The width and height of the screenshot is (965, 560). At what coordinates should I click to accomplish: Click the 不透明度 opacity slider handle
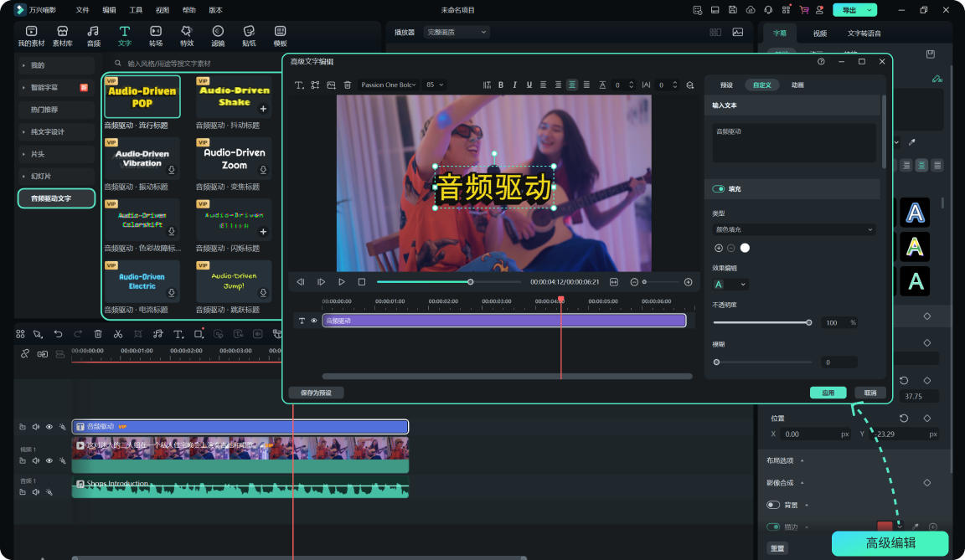pyautogui.click(x=808, y=322)
